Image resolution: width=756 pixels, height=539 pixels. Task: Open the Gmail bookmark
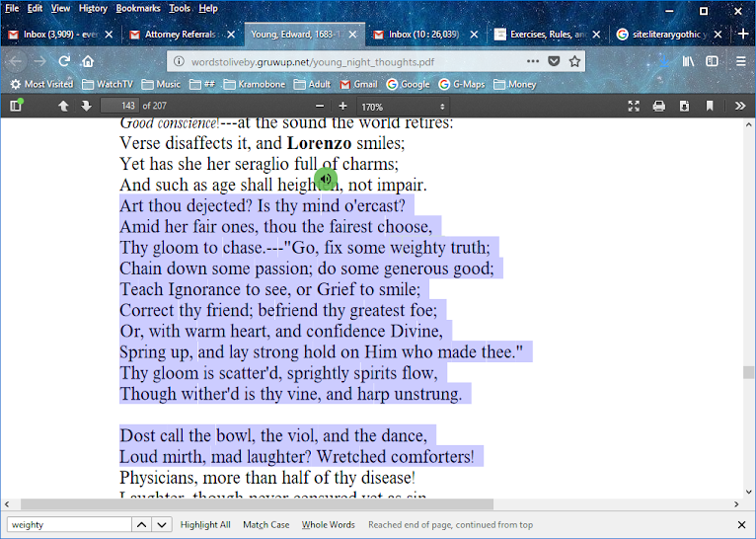pos(358,84)
